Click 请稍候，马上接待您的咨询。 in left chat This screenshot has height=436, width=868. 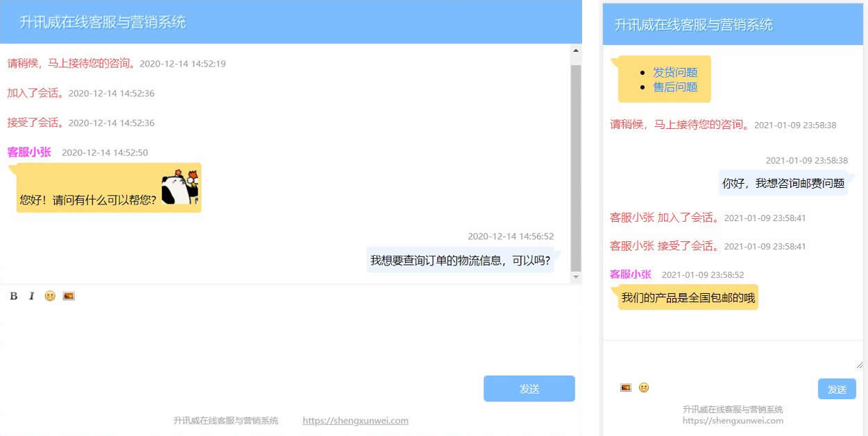(x=73, y=63)
